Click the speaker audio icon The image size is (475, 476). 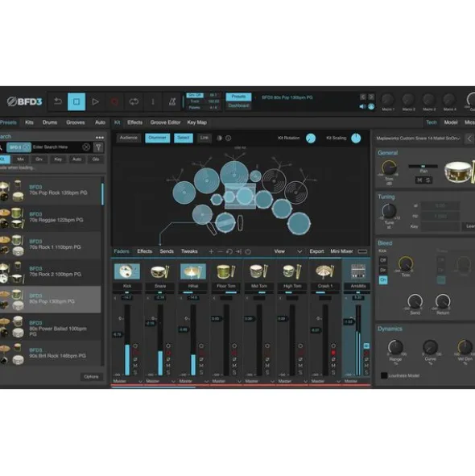click(362, 106)
